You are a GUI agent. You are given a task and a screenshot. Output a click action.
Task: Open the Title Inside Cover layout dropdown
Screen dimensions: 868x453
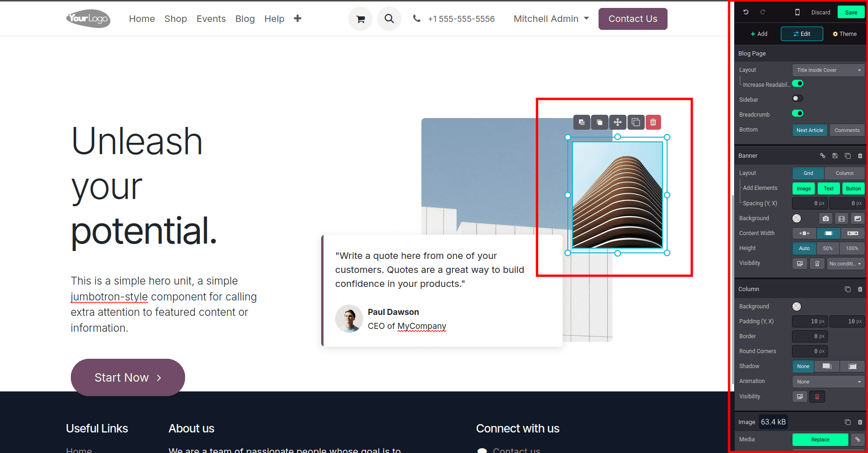pos(828,70)
